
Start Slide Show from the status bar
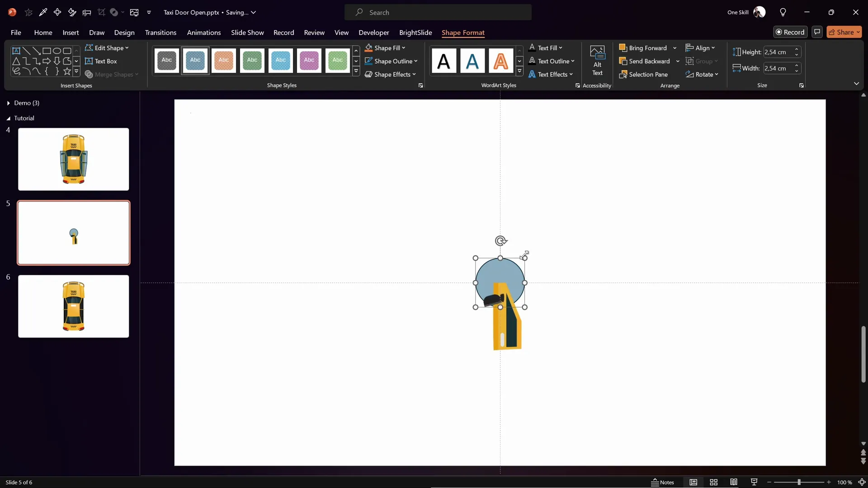[x=754, y=482]
